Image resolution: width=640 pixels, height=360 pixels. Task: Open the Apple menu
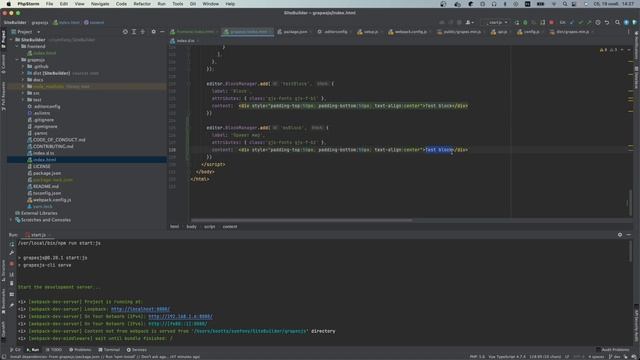pyautogui.click(x=9, y=4)
